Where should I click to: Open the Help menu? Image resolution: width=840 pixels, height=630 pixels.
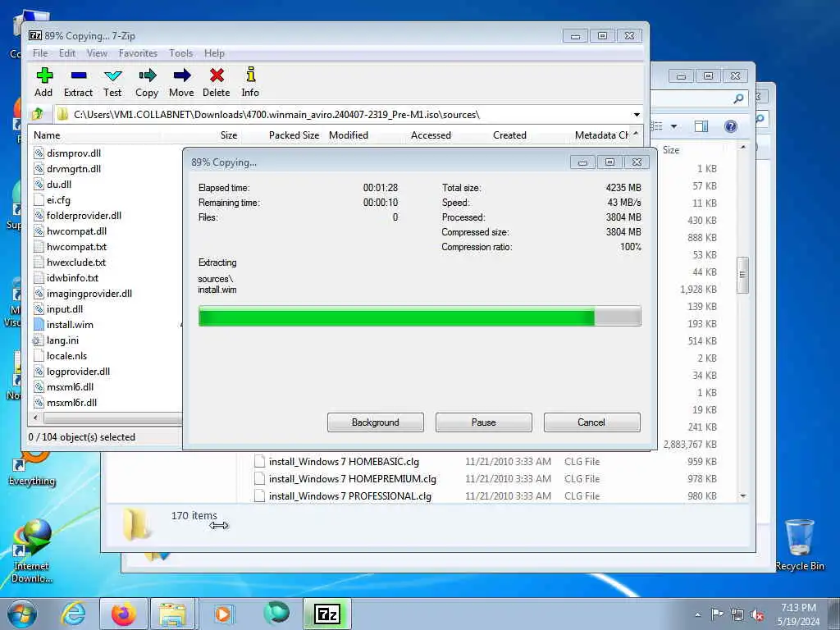[x=214, y=53]
